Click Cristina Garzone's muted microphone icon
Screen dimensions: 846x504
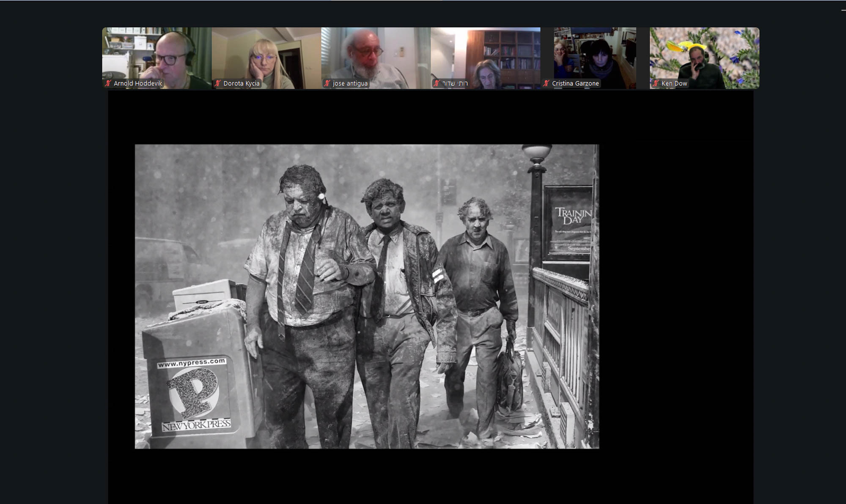[547, 83]
